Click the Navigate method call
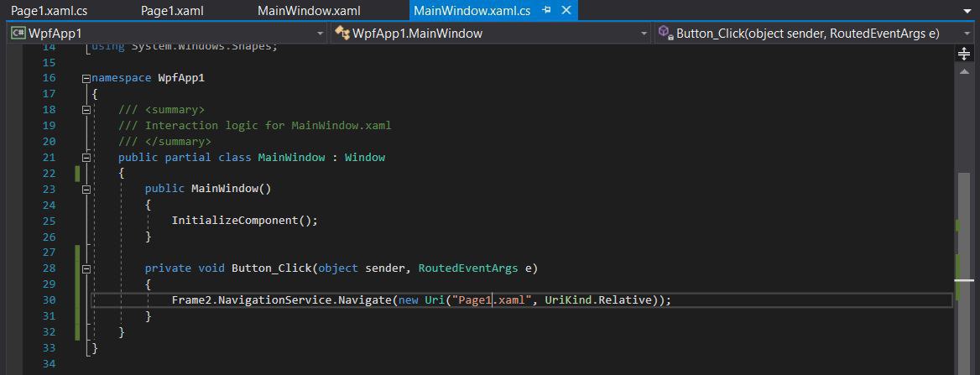980x375 pixels. pos(366,300)
